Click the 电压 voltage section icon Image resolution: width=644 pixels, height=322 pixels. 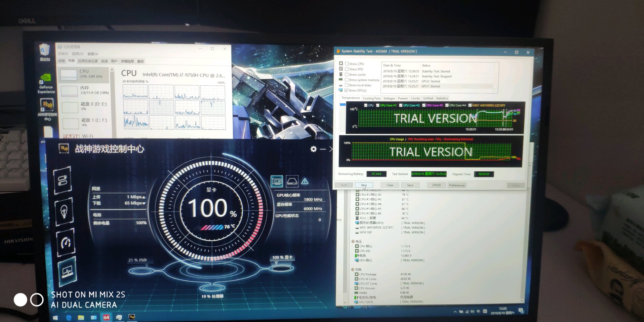click(353, 241)
